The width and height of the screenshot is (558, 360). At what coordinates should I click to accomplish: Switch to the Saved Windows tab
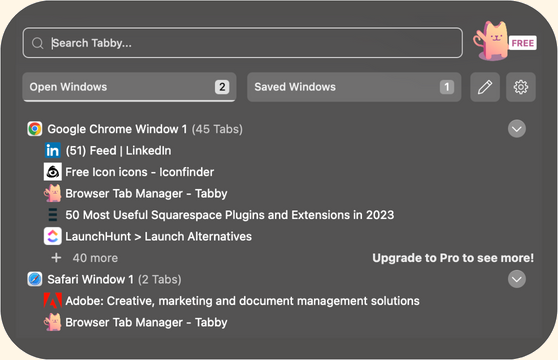(354, 87)
